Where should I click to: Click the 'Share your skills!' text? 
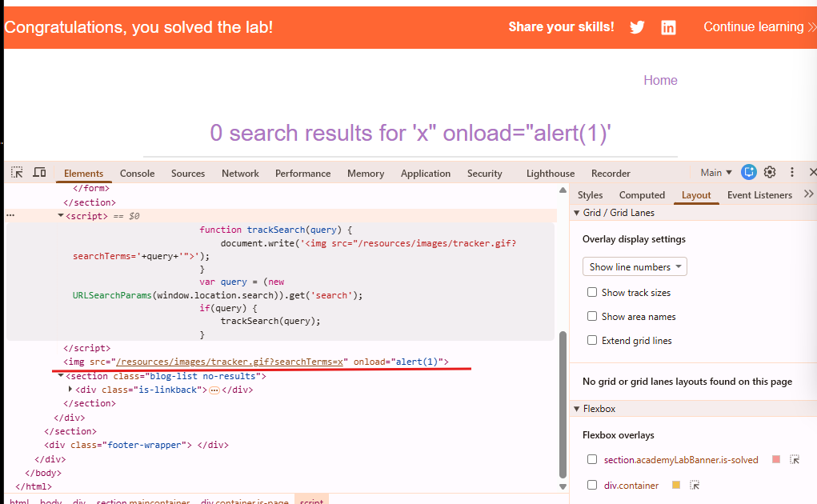[x=561, y=27]
